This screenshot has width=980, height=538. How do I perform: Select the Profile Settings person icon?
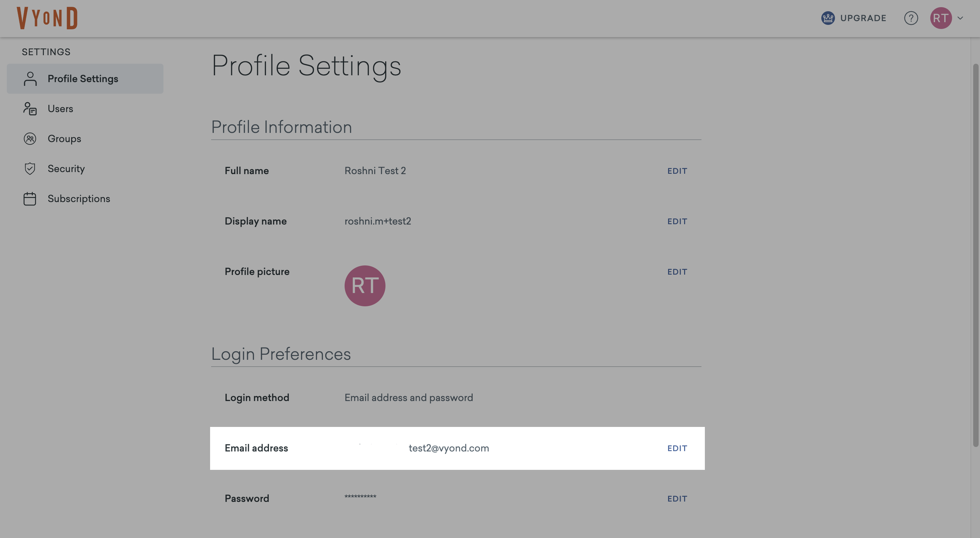tap(30, 78)
